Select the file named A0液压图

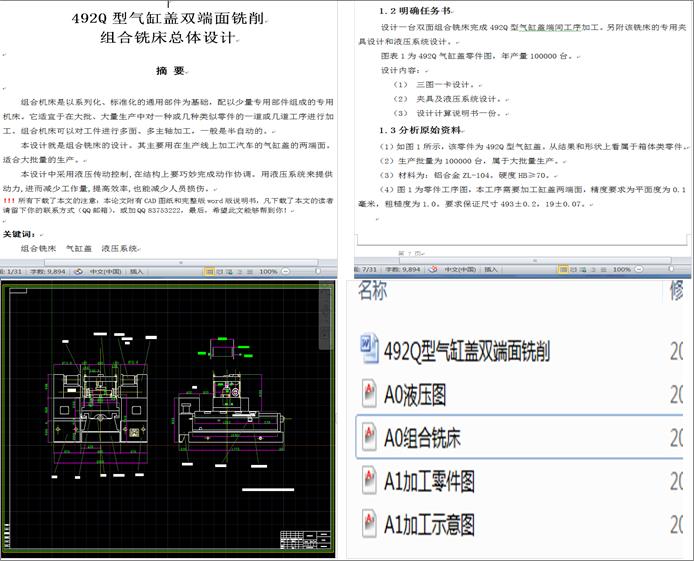415,394
